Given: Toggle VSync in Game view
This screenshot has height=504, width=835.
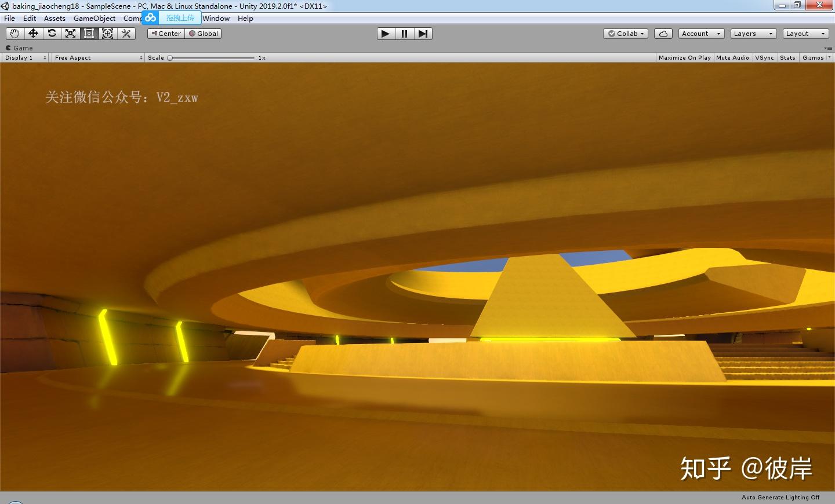Looking at the screenshot, I should pos(764,58).
